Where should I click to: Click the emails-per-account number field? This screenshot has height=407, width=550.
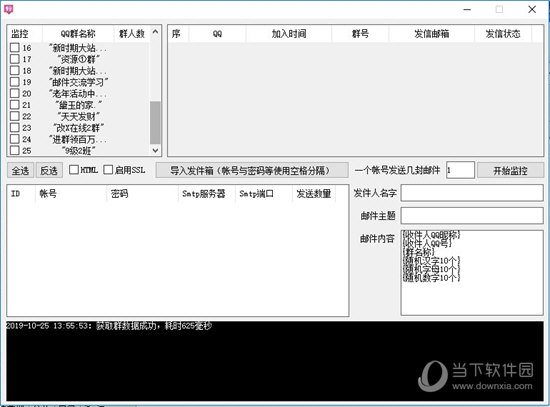coord(460,170)
